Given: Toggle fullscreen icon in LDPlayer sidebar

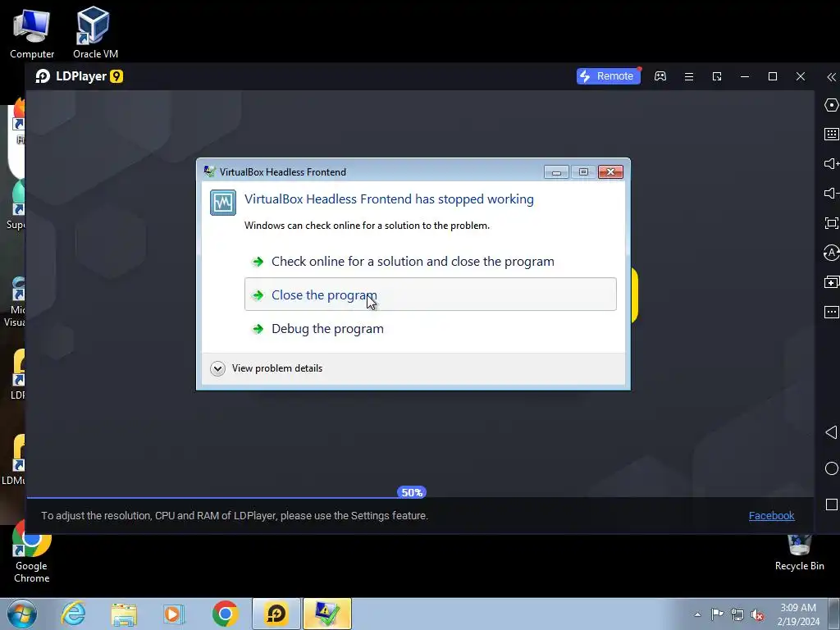Looking at the screenshot, I should pyautogui.click(x=831, y=223).
